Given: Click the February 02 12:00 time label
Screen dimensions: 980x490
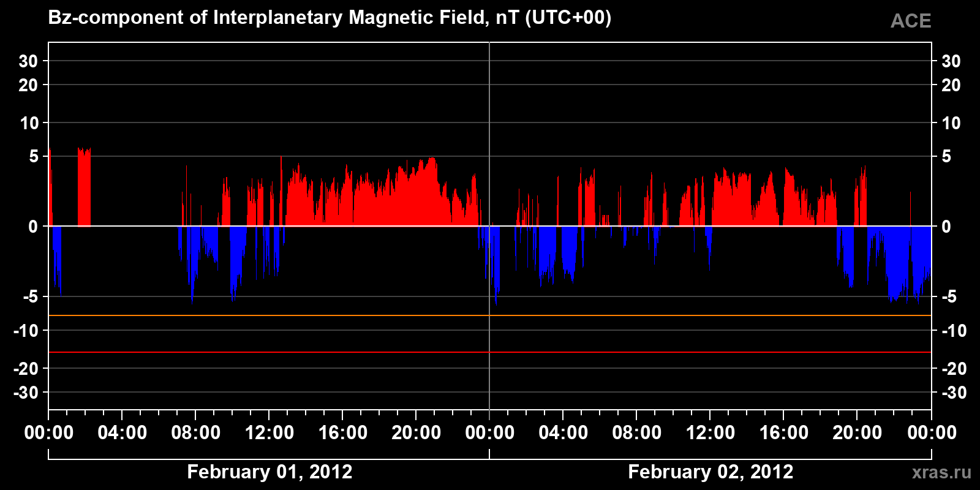Looking at the screenshot, I should pyautogui.click(x=710, y=432).
